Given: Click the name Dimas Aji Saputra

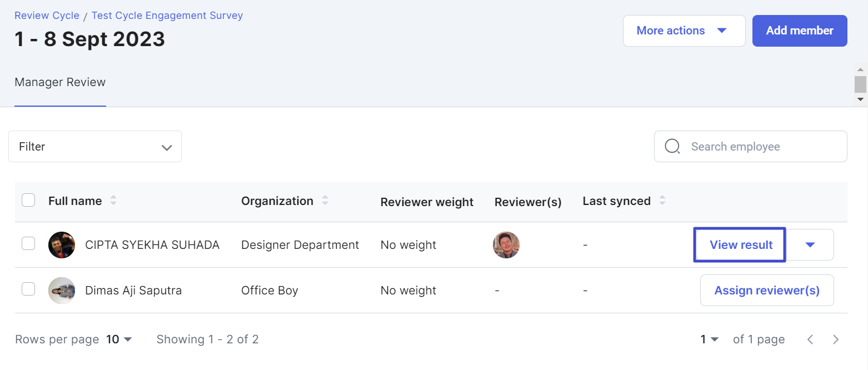Looking at the screenshot, I should [x=133, y=291].
